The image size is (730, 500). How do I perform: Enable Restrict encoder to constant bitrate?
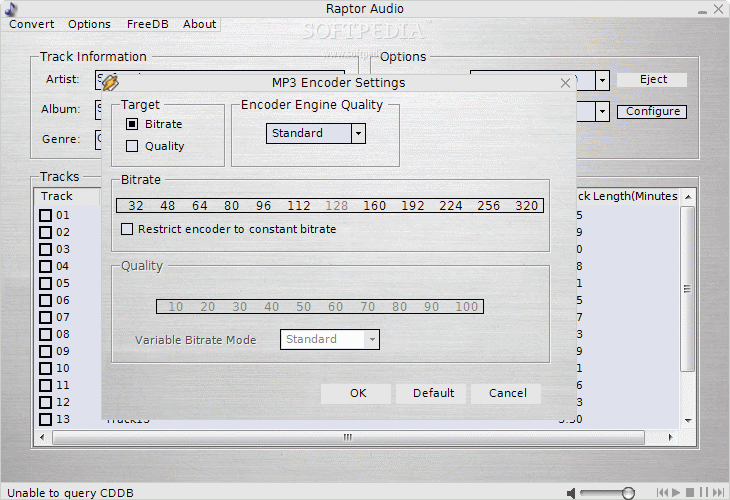(x=127, y=229)
